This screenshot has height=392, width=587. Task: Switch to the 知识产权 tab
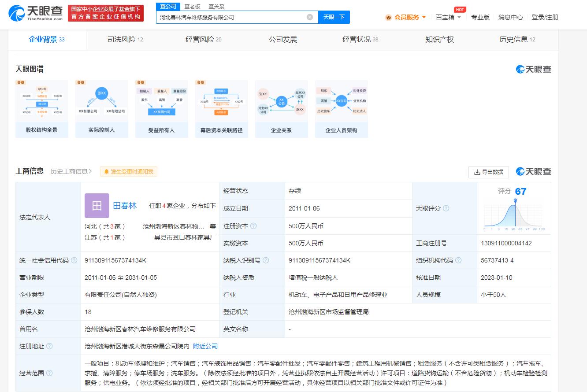pyautogui.click(x=439, y=40)
